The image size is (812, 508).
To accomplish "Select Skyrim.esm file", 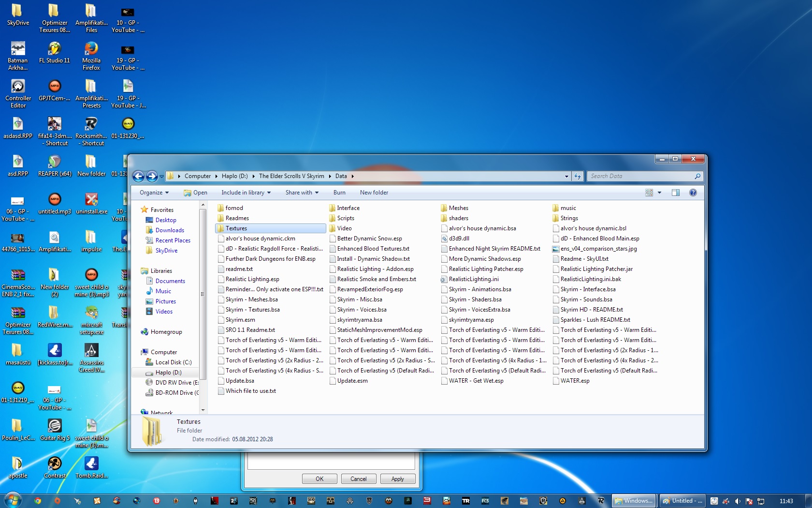I will tap(240, 320).
